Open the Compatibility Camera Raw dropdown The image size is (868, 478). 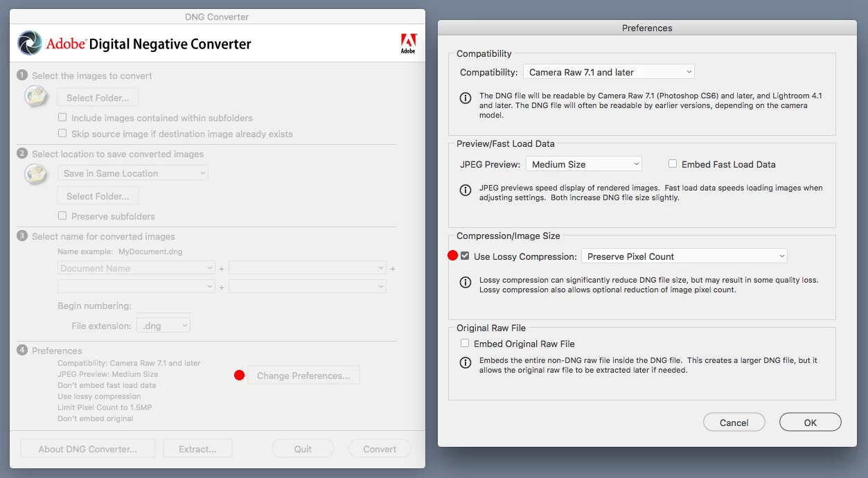tap(608, 72)
